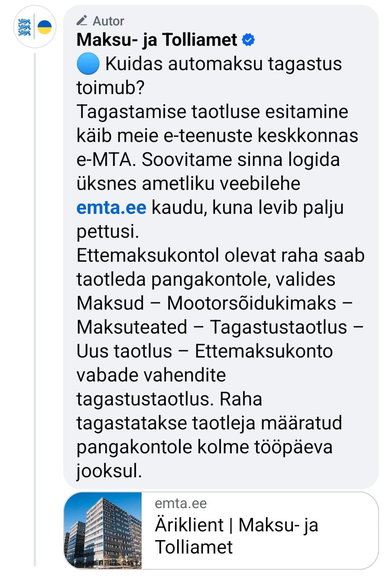
Task: Click the blue verified badge
Action: click(x=248, y=40)
